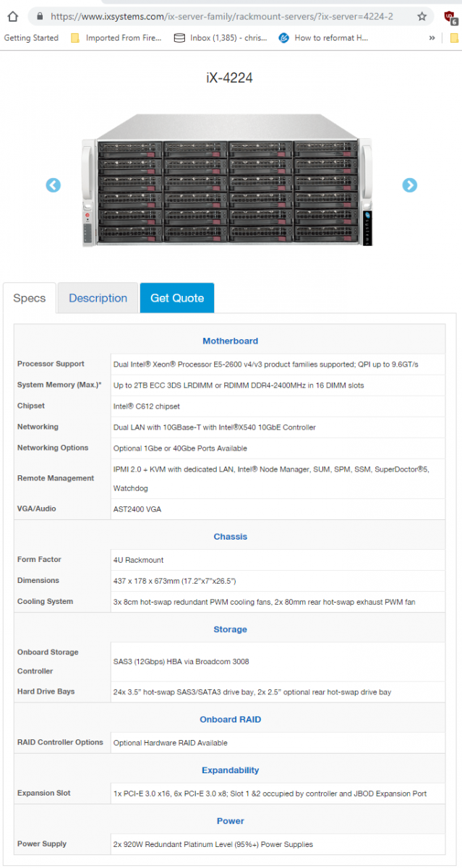Click the Optional 1Gbe or 40Gbe Ports value

(180, 448)
